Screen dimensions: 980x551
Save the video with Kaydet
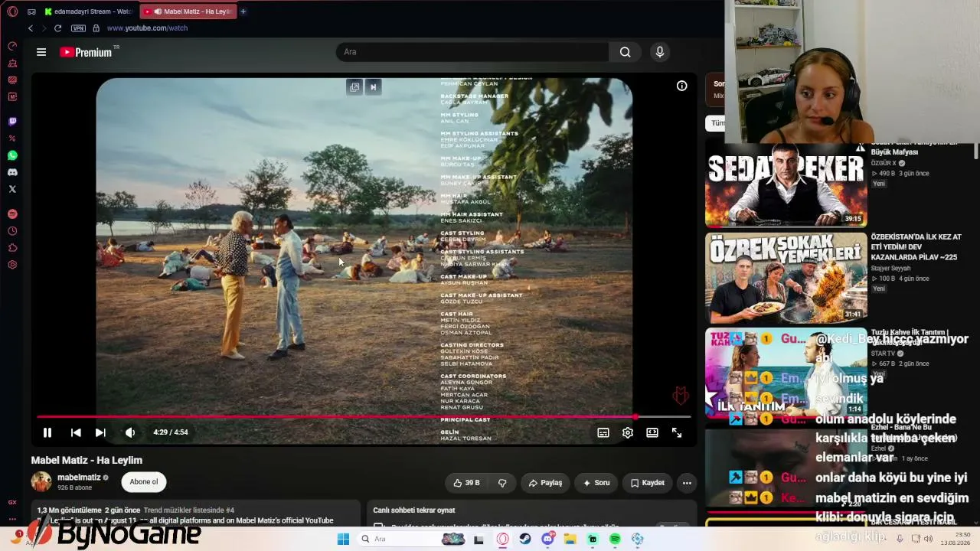point(648,483)
